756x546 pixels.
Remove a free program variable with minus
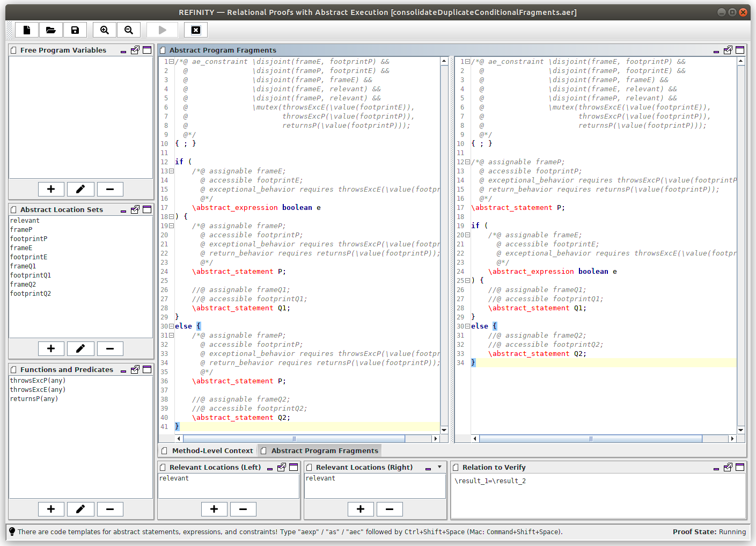click(x=110, y=189)
